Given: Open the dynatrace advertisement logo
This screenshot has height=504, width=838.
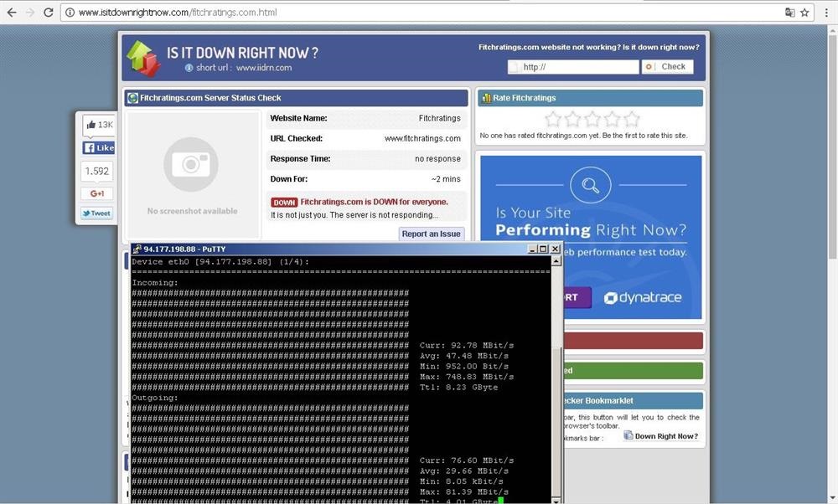Looking at the screenshot, I should click(643, 297).
